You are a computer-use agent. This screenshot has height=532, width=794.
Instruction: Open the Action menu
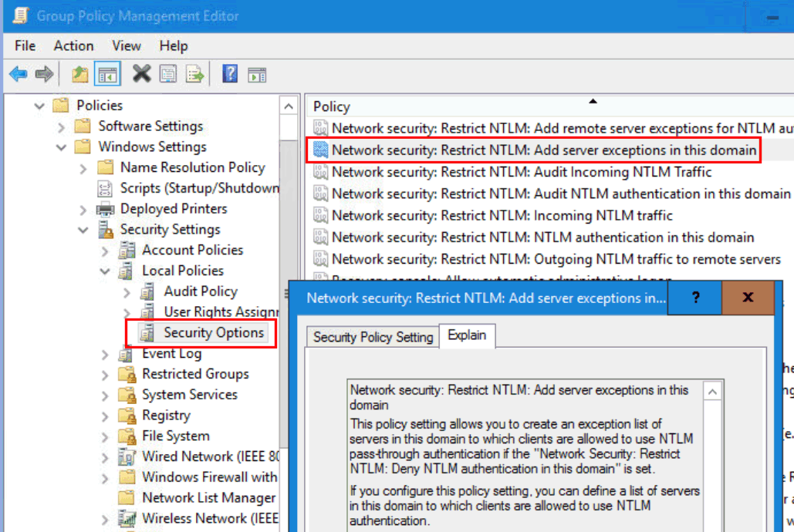pyautogui.click(x=73, y=46)
